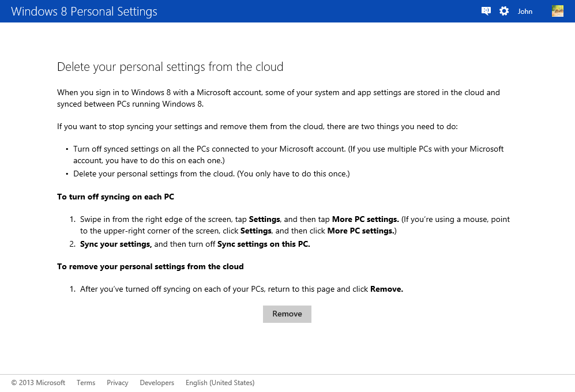Click the paragraph beginning 'When you sign in'
The image size is (575, 392).
(x=279, y=98)
